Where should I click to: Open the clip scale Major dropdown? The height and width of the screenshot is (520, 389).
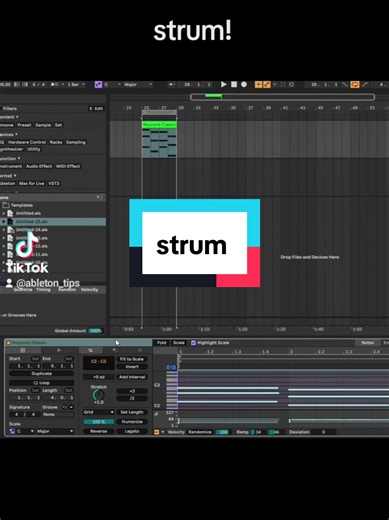point(55,431)
